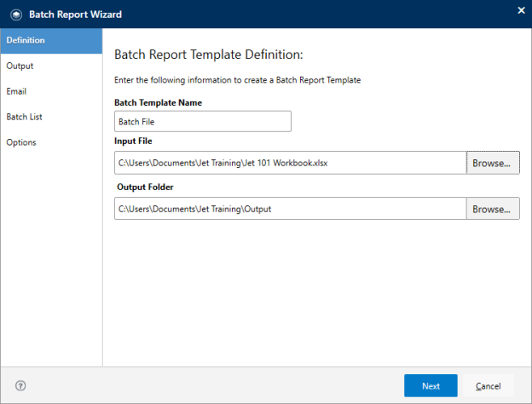Click the Batch Report Template Definition heading
Image resolution: width=532 pixels, height=404 pixels.
pyautogui.click(x=209, y=55)
